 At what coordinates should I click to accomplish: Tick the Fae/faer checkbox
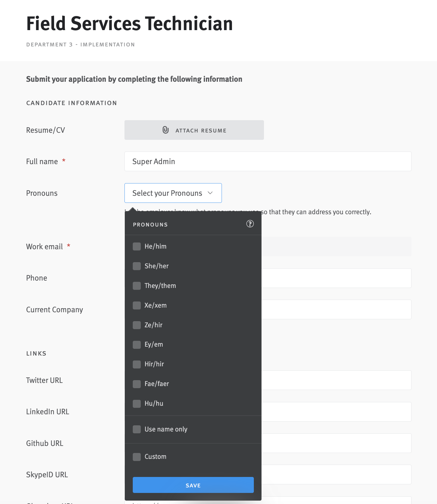(137, 384)
